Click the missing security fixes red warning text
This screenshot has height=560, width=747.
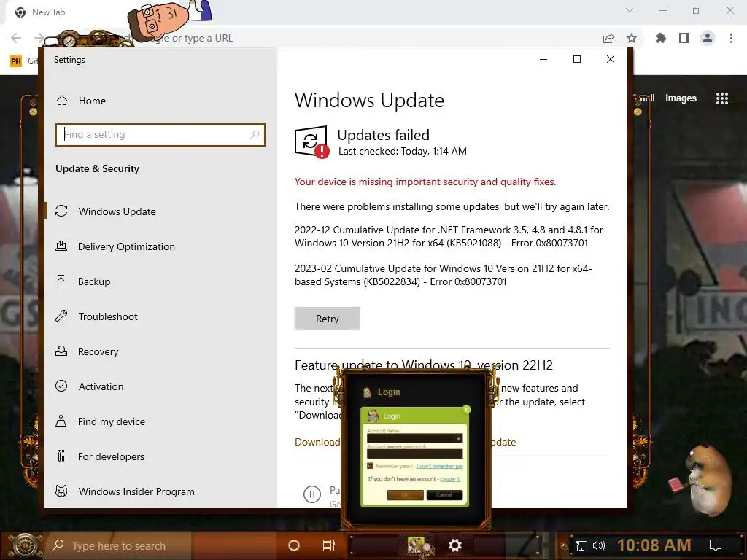425,182
